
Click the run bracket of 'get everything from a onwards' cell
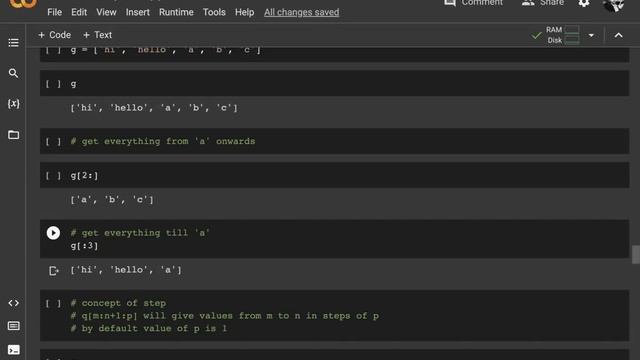point(53,142)
